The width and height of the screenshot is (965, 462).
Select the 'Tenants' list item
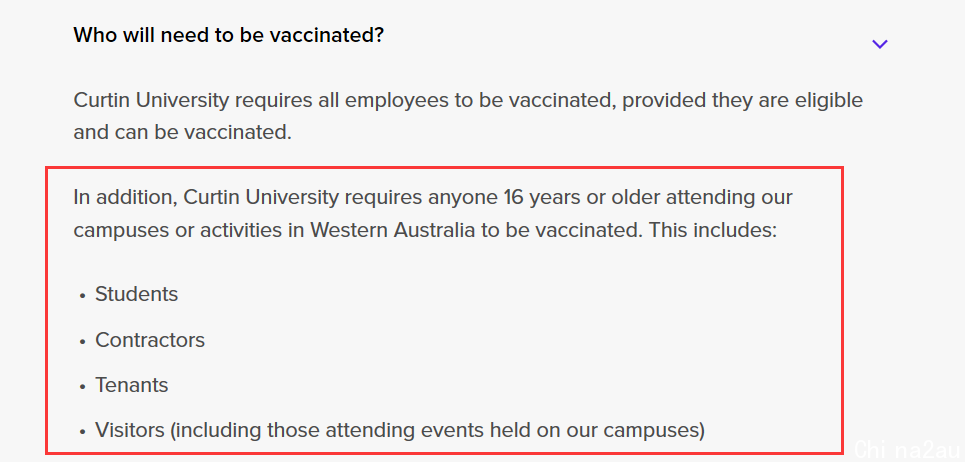click(131, 385)
